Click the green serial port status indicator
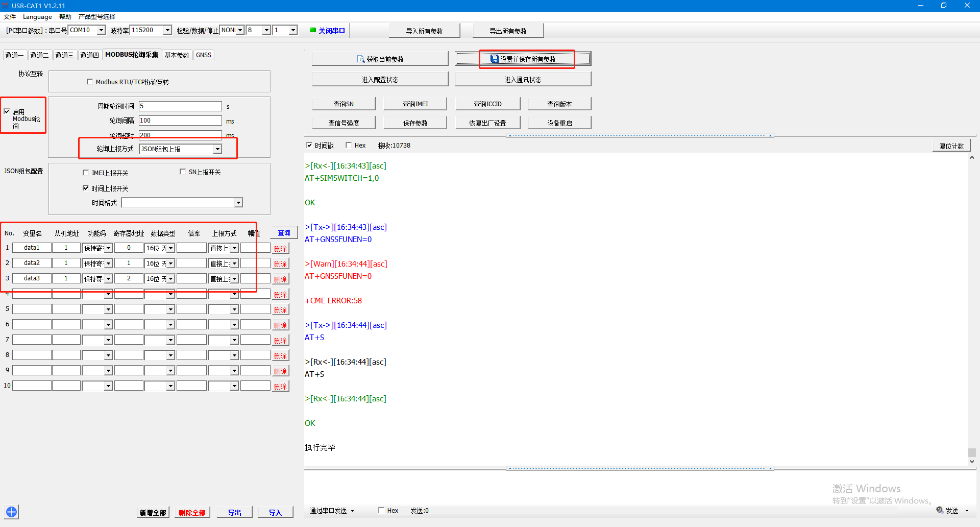980x527 pixels. click(x=313, y=30)
